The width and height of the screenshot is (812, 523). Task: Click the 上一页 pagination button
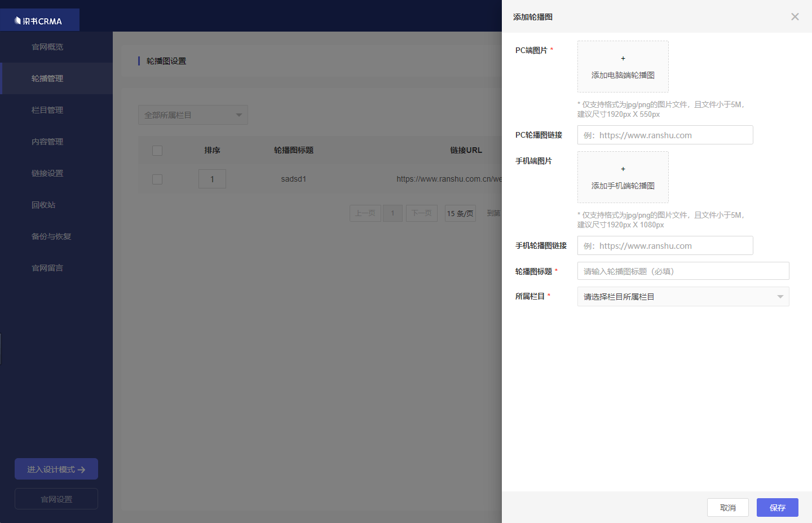click(x=365, y=213)
